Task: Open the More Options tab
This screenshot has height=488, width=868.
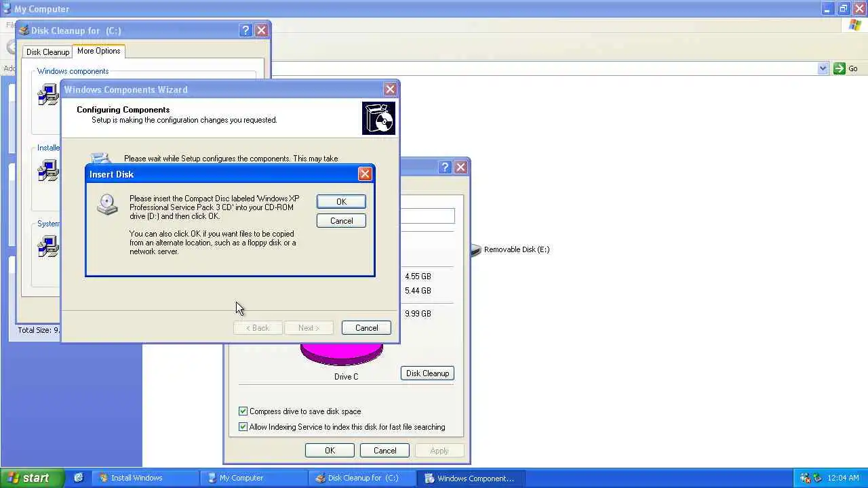Action: [98, 51]
